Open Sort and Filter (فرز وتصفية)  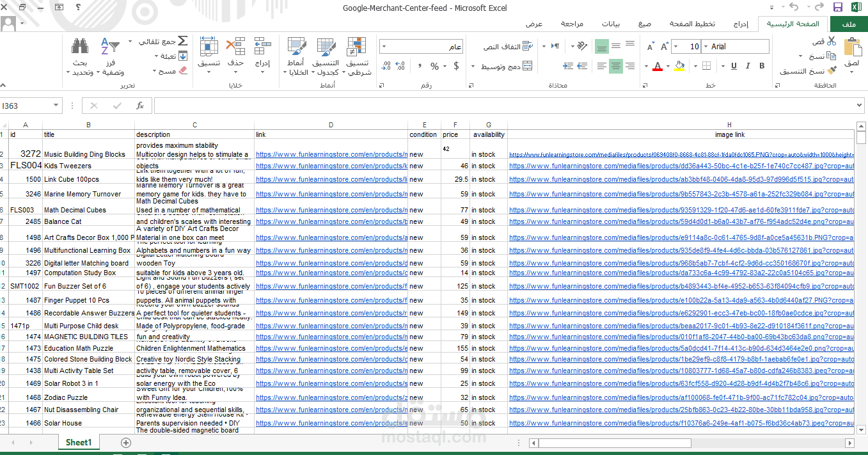(x=110, y=56)
